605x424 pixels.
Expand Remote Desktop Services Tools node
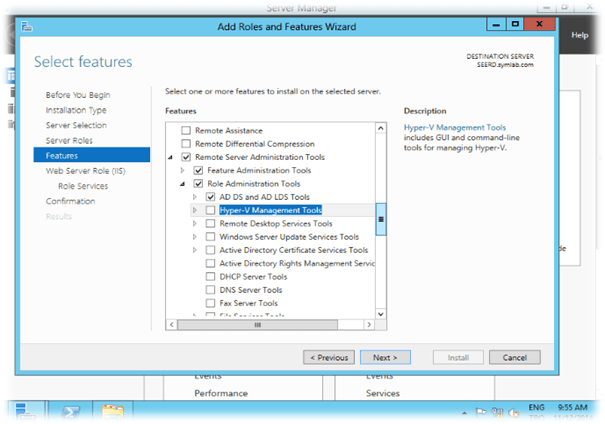[196, 224]
